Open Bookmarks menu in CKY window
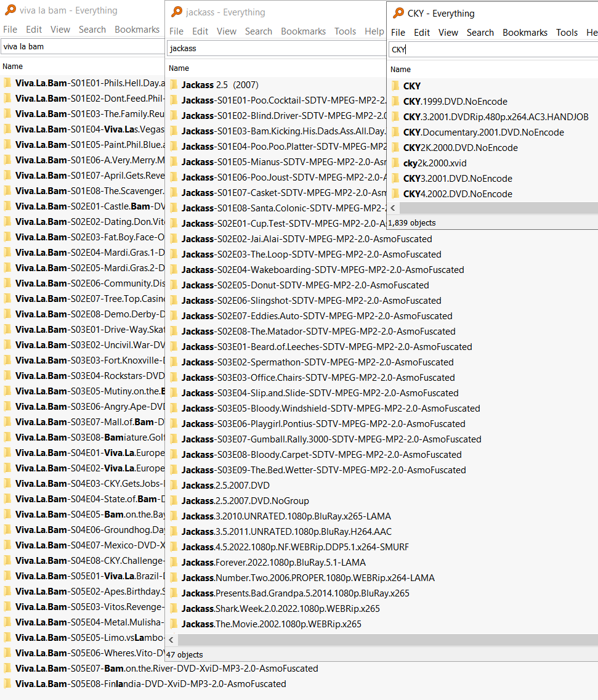 [525, 33]
